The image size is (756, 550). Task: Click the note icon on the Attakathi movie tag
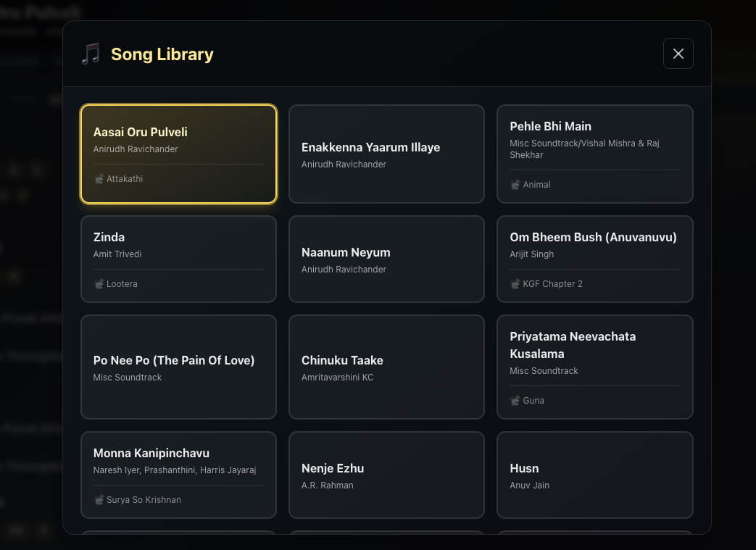coord(99,179)
